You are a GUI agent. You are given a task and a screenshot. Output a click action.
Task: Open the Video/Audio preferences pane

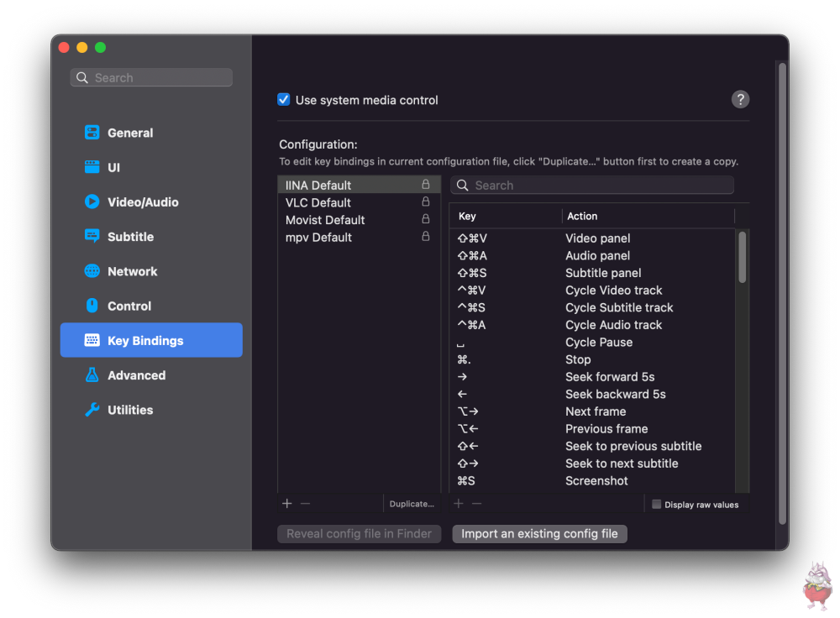(x=151, y=202)
